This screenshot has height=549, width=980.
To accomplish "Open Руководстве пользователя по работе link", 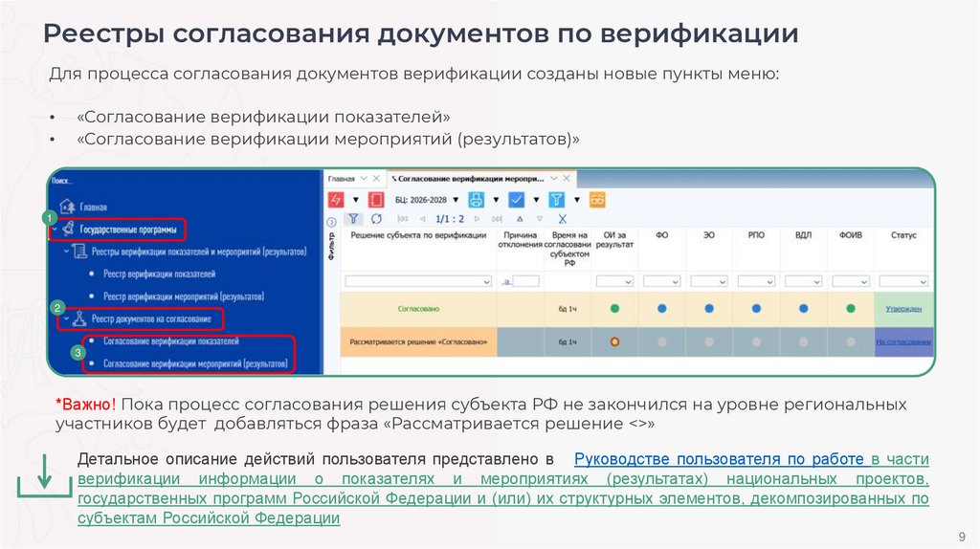I will [x=719, y=459].
